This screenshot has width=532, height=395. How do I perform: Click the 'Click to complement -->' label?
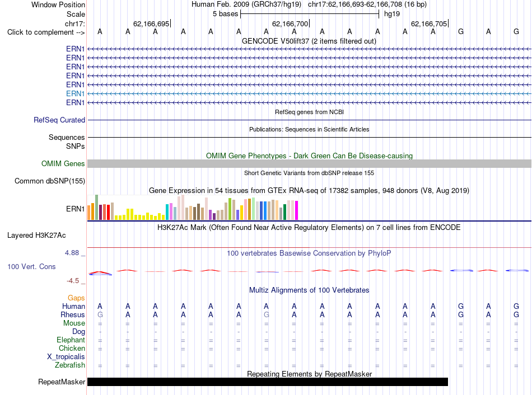[x=46, y=32]
